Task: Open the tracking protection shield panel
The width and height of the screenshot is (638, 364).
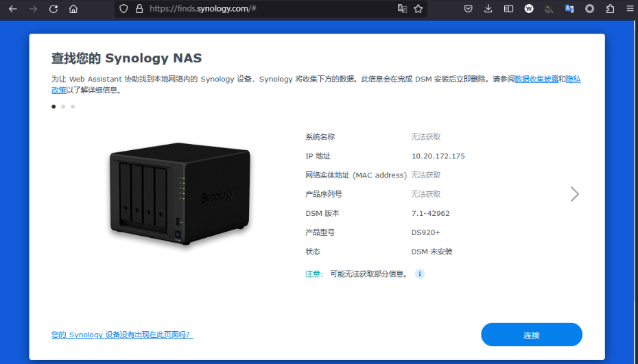Action: click(x=123, y=9)
